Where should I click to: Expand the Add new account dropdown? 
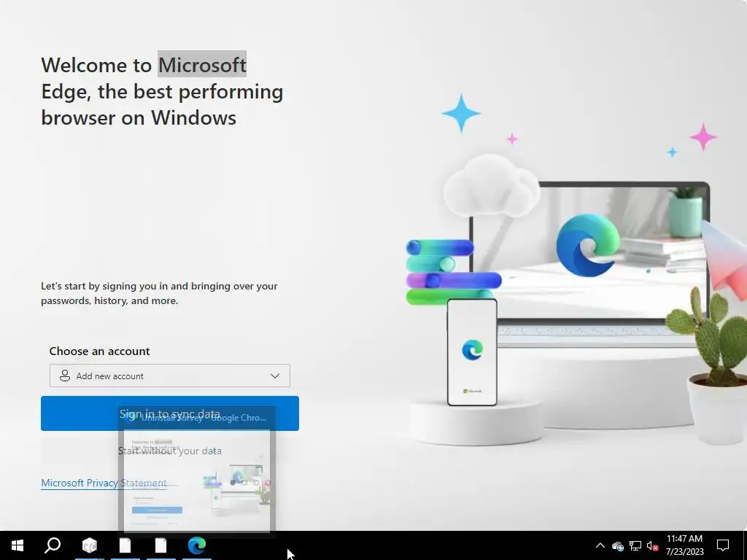coord(169,376)
